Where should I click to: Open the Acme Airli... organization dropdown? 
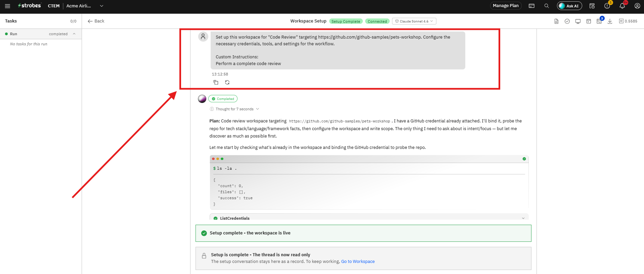85,6
